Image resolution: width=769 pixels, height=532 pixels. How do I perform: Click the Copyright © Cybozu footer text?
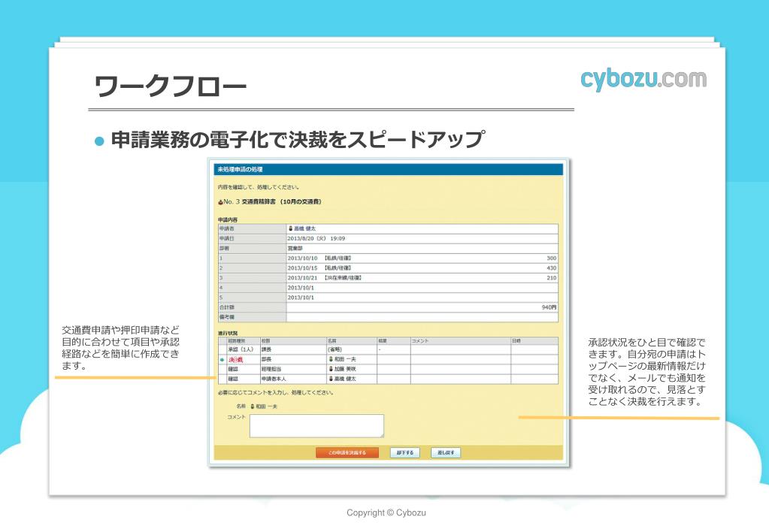click(x=386, y=512)
